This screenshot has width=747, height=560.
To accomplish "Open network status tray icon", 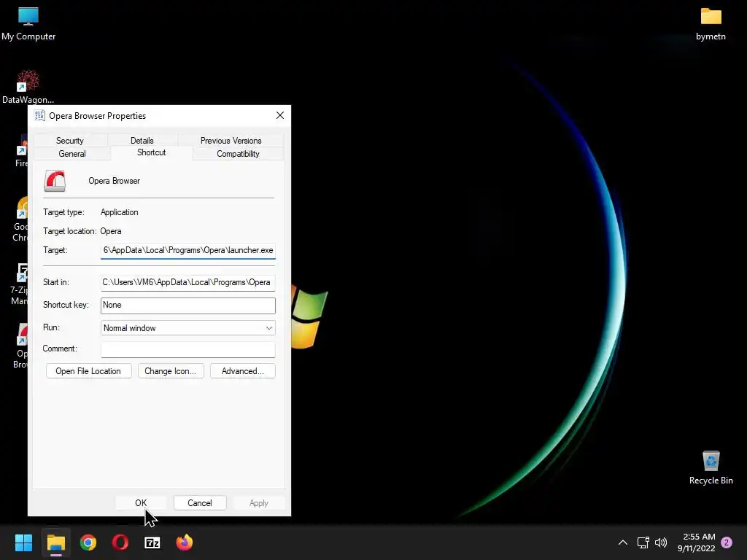I will (643, 542).
